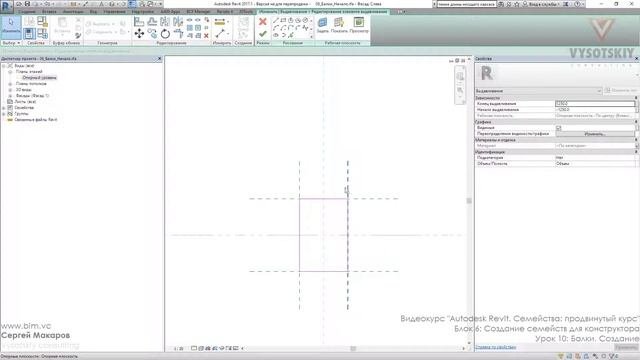Toggle the Видимый checkbox in Properties
Viewport: 640px width, 360px height.
(x=559, y=128)
